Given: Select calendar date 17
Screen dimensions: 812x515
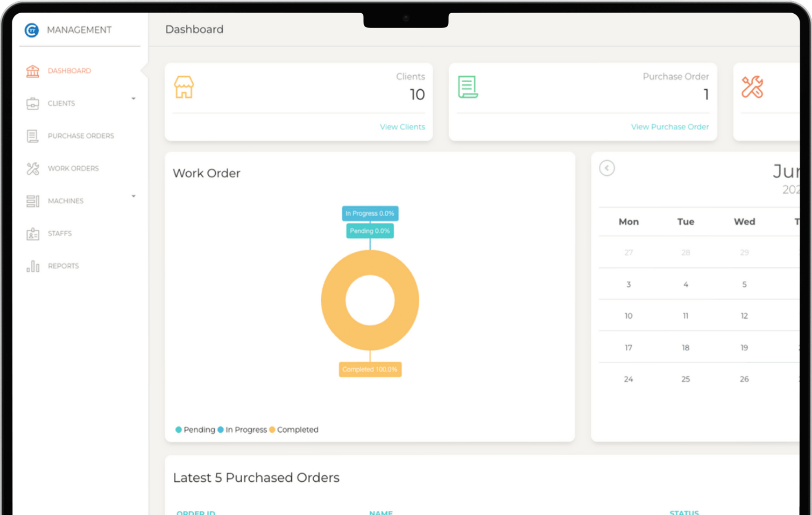Looking at the screenshot, I should (x=628, y=348).
